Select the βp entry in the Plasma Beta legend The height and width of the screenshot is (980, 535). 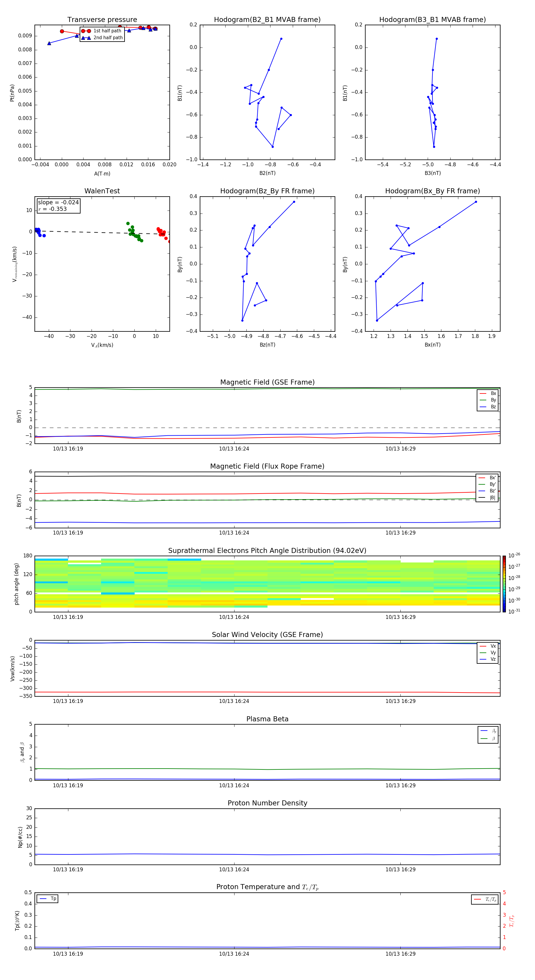click(489, 731)
